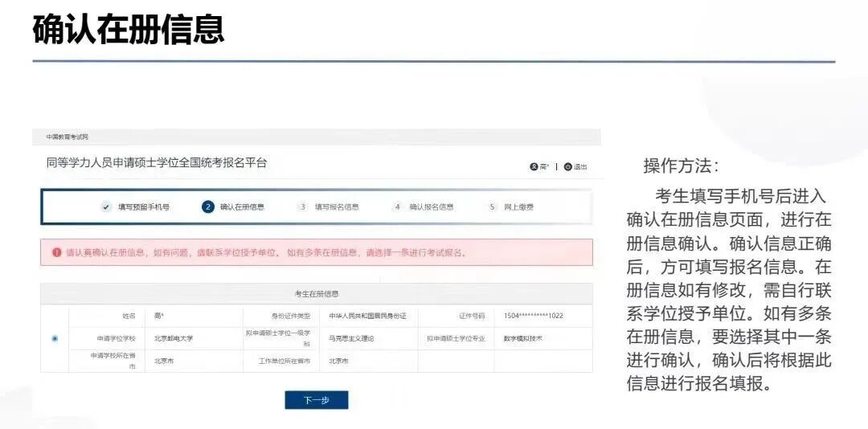Image resolution: width=868 pixels, height=429 pixels.
Task: Select the registration record radio button
Action: pyautogui.click(x=55, y=338)
